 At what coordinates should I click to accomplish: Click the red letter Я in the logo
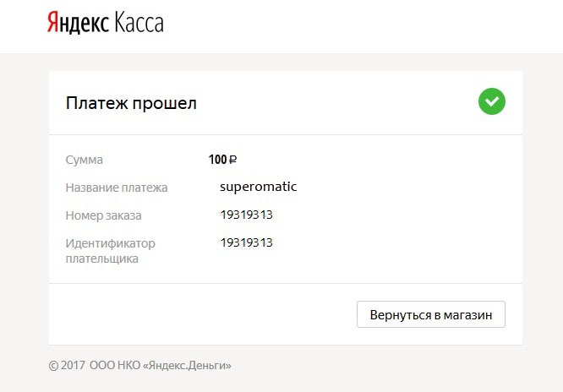click(52, 23)
